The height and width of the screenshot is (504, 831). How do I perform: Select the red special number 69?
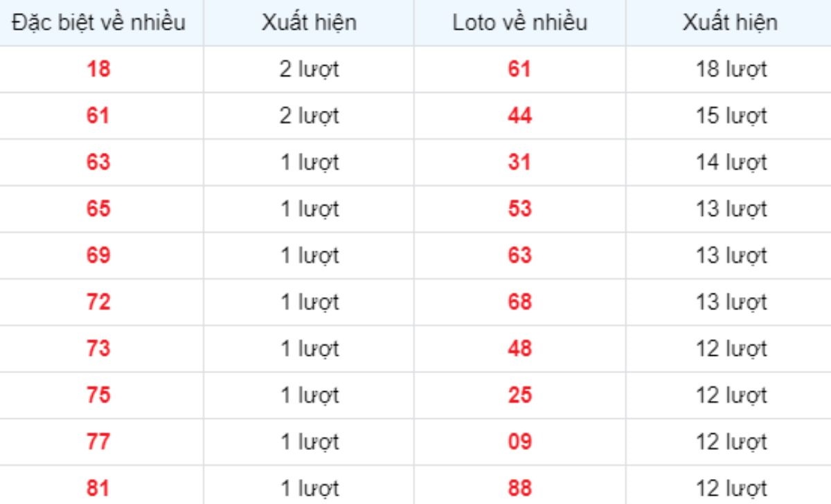click(98, 255)
